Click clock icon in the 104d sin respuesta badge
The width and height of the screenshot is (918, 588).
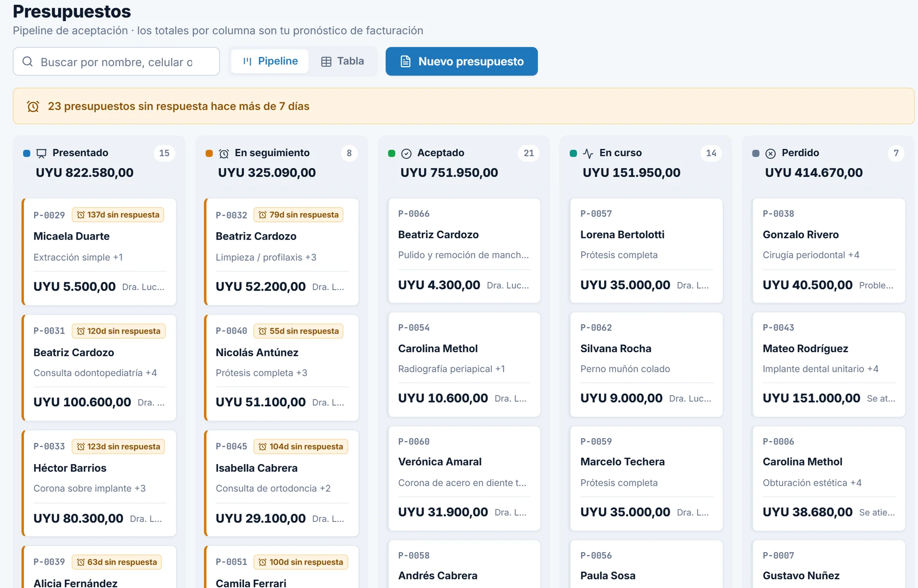pyautogui.click(x=263, y=447)
